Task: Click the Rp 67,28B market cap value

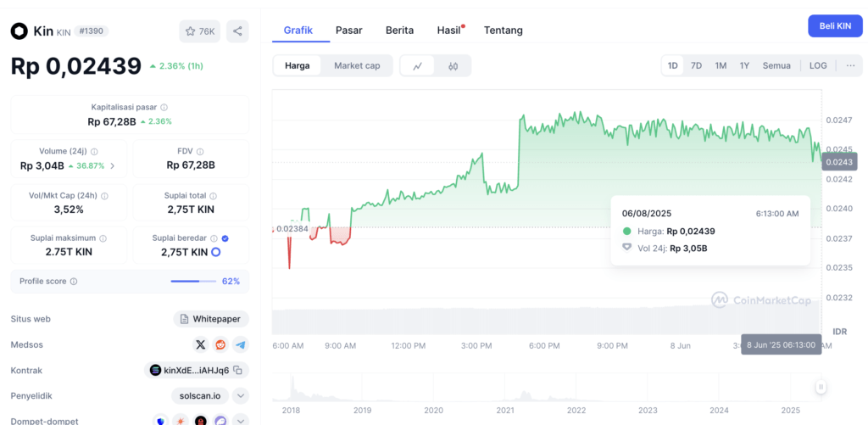Action: pyautogui.click(x=112, y=121)
